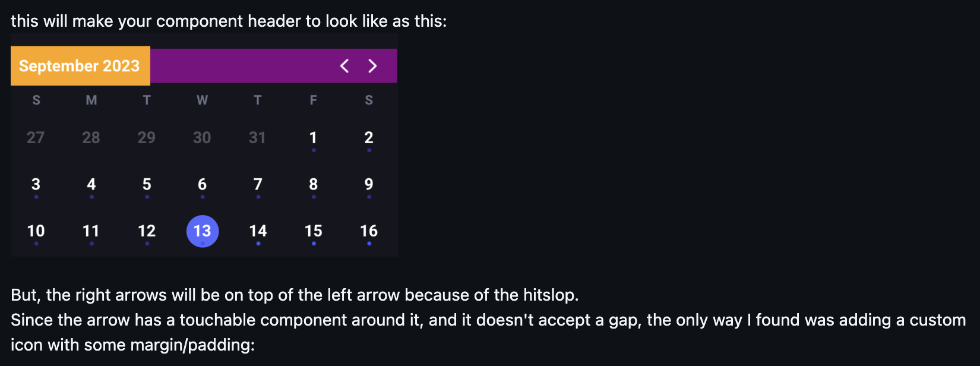
Task: Pick date 3 on the calendar
Action: coord(36,184)
